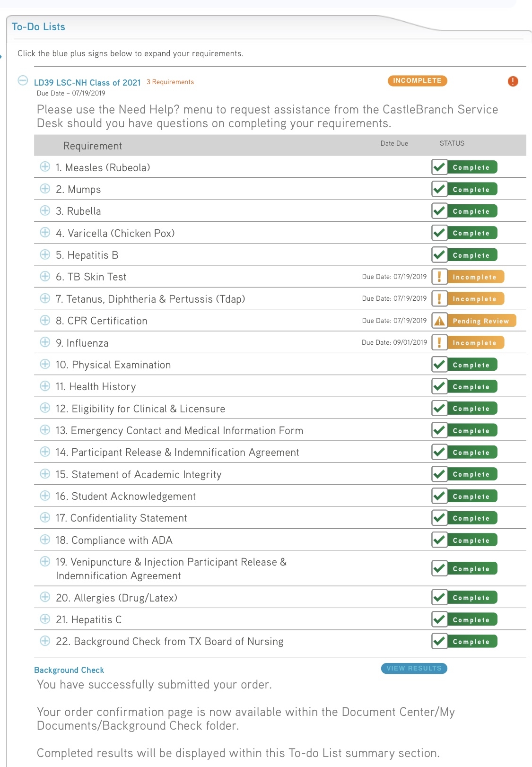Expand the CPR Certification requirement
This screenshot has height=767, width=532.
pos(45,320)
